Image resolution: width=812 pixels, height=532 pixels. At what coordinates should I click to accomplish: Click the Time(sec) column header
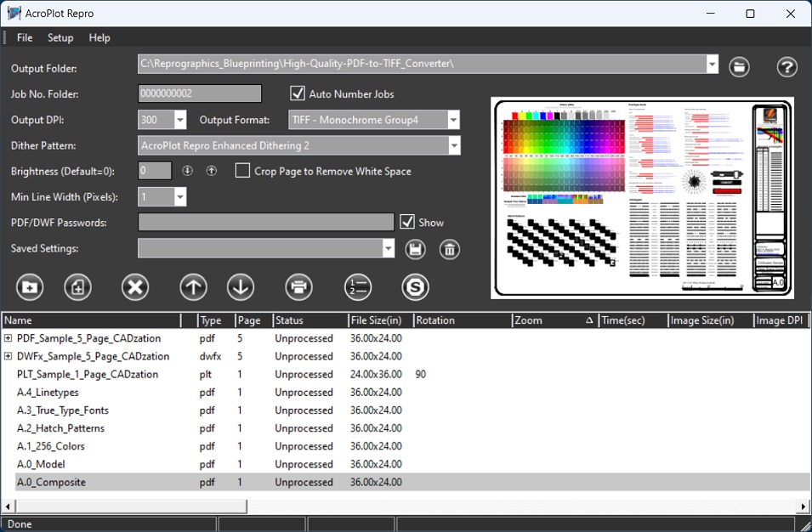633,320
